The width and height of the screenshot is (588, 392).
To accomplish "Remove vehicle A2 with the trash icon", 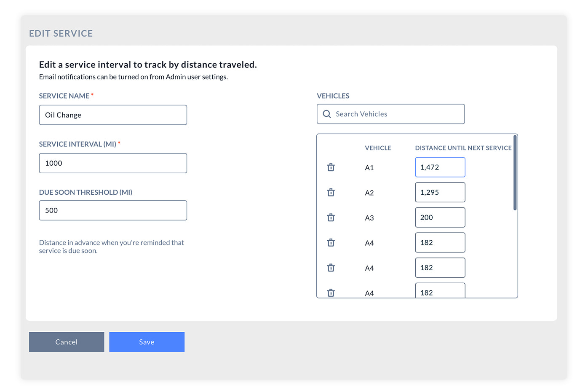I will coord(331,192).
